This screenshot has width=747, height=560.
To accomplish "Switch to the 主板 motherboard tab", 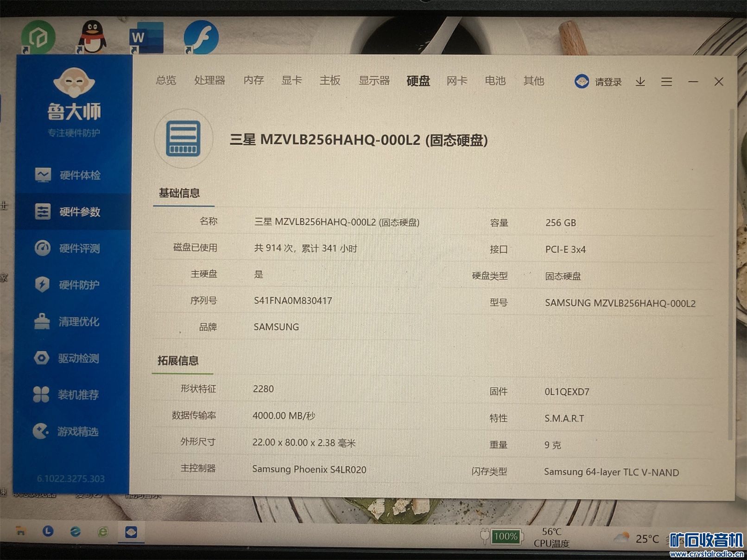I will pos(330,80).
